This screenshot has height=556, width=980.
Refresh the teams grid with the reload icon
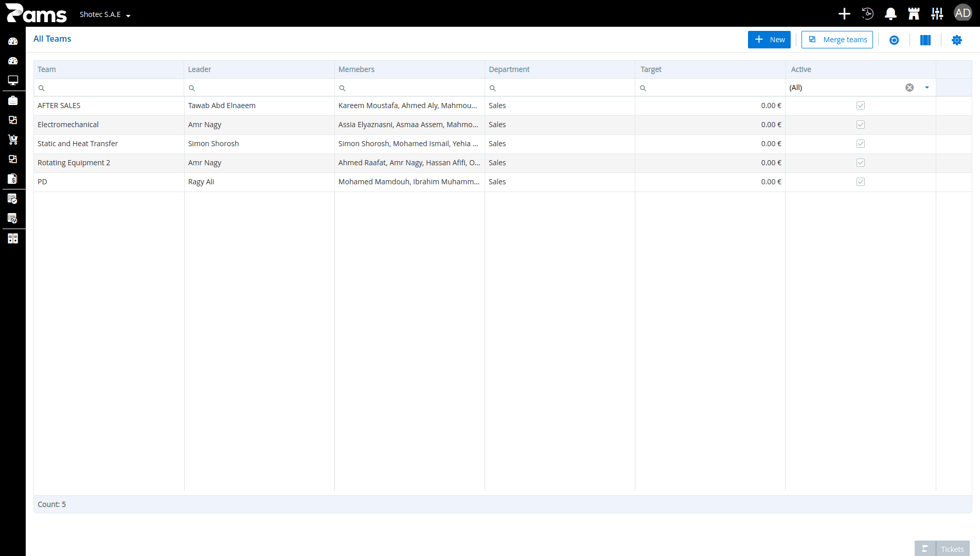(x=894, y=40)
